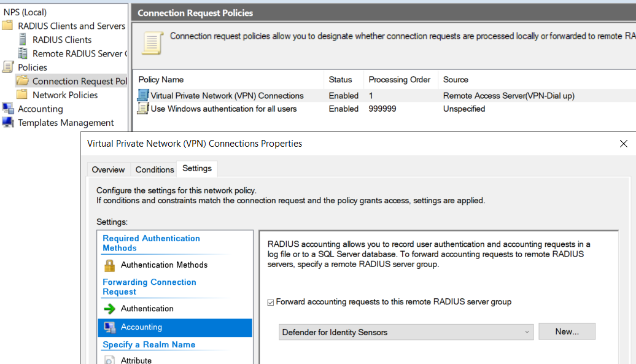Click the green arrow Authentication icon

tap(109, 309)
